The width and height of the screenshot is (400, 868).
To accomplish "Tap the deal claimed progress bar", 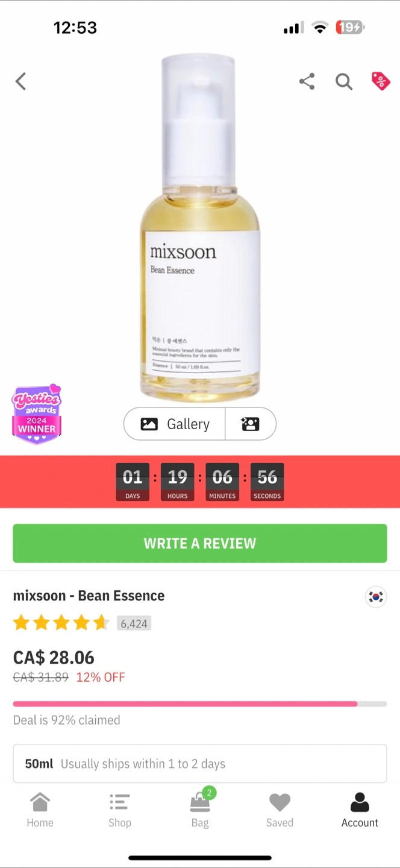I will click(x=200, y=703).
